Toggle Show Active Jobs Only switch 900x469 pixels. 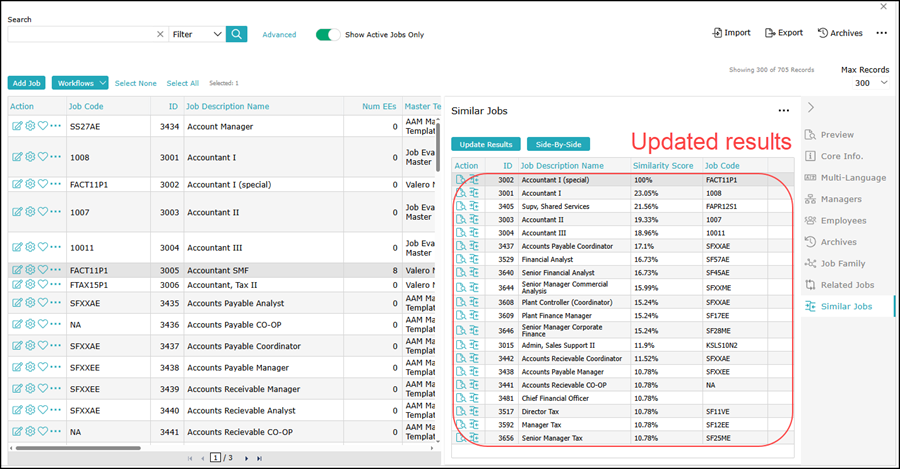point(328,34)
